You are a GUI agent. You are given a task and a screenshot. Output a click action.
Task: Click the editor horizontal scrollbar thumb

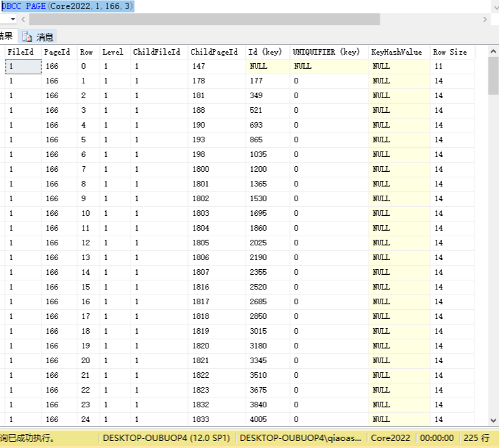pos(205,20)
